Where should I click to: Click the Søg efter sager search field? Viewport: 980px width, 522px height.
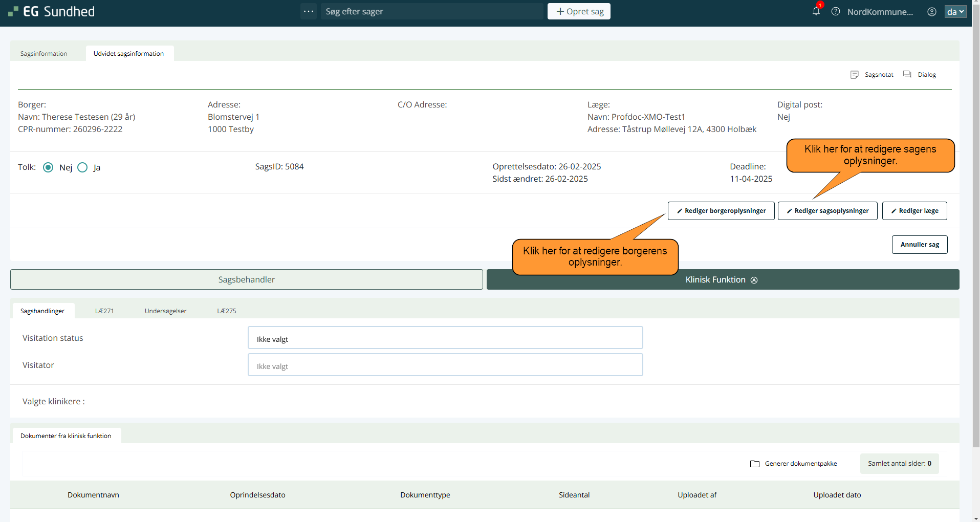point(432,11)
